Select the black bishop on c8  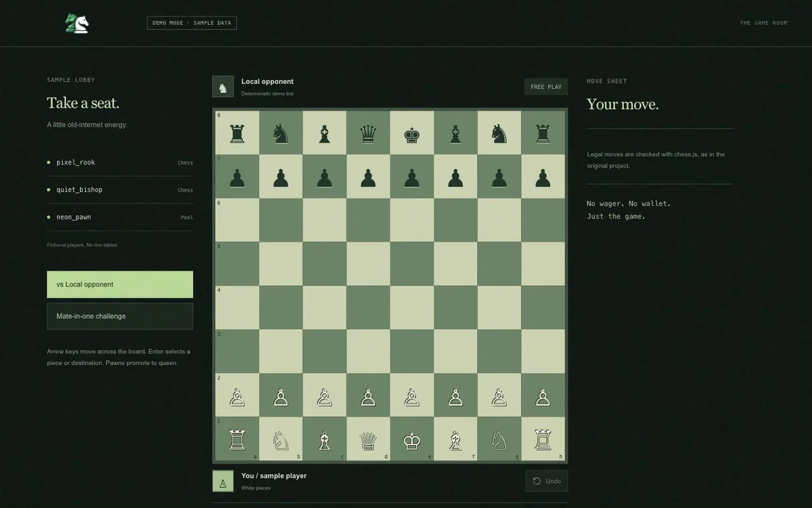click(325, 133)
